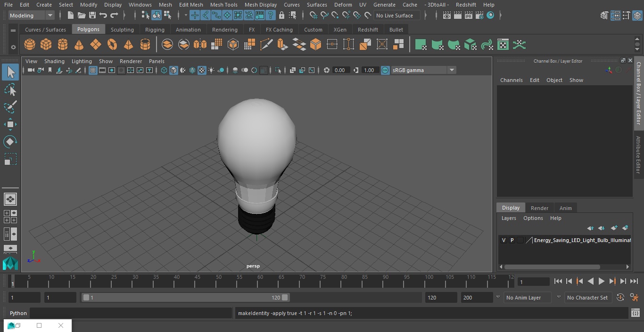The image size is (644, 332).
Task: Click the New Scene icon
Action: click(x=70, y=16)
